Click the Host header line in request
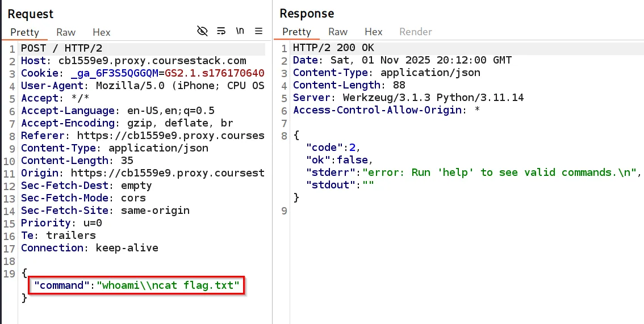This screenshot has width=644, height=324. [x=133, y=61]
